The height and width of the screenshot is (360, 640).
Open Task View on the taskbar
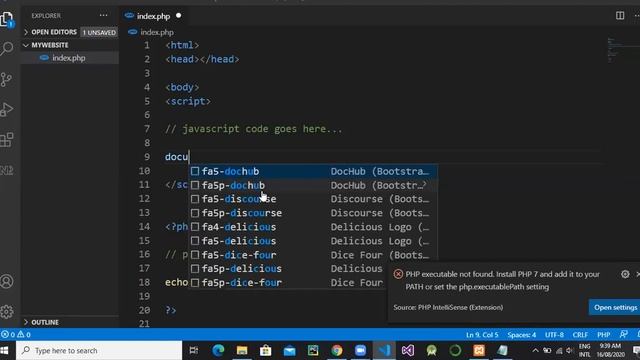(194, 350)
